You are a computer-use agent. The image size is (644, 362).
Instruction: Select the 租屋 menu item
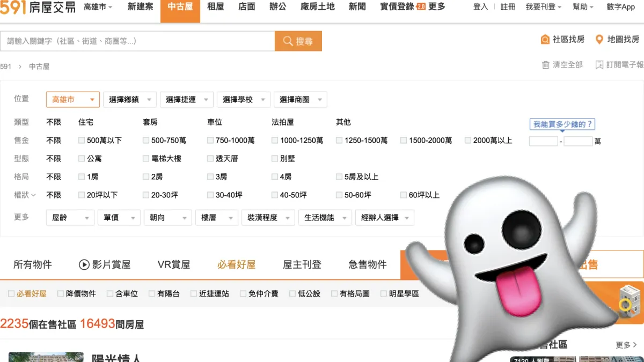pos(216,7)
